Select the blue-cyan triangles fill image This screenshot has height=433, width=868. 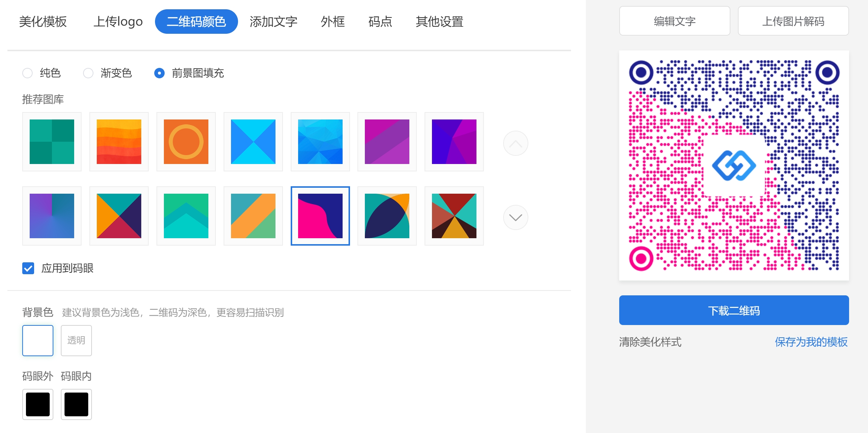[253, 142]
